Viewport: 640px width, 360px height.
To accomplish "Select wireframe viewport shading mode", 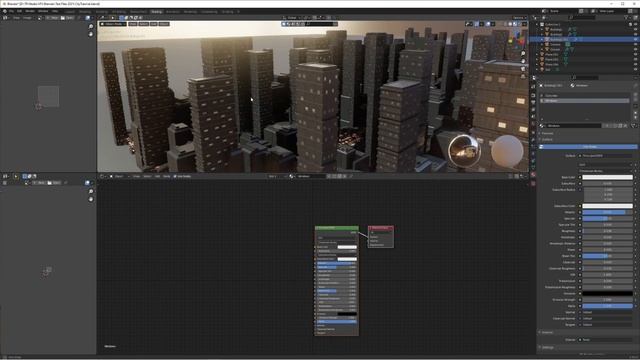I will pyautogui.click(x=505, y=24).
